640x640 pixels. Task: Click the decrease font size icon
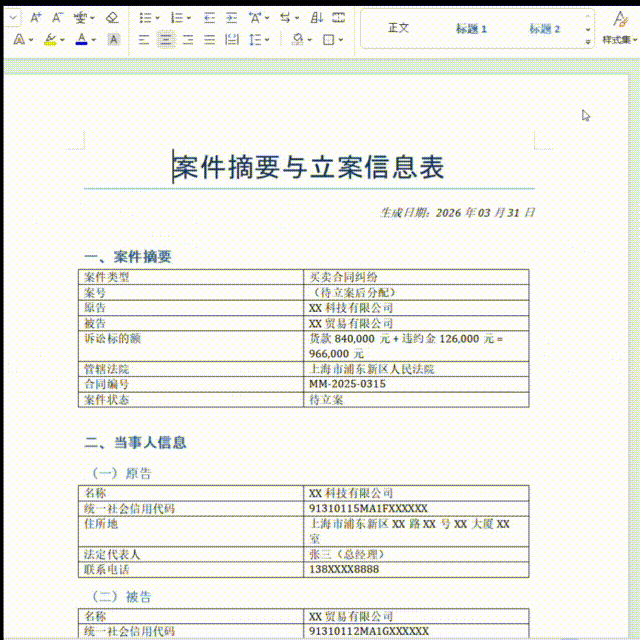(56, 17)
